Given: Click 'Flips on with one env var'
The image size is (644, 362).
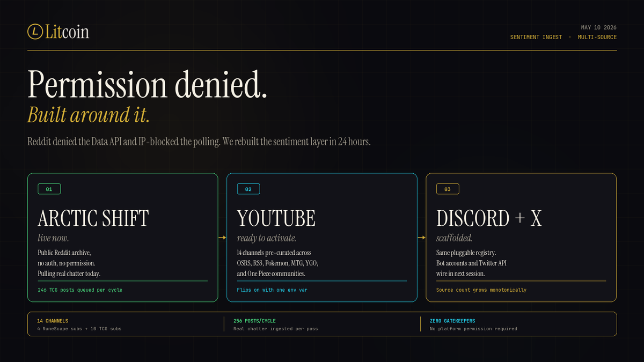Looking at the screenshot, I should [272, 290].
